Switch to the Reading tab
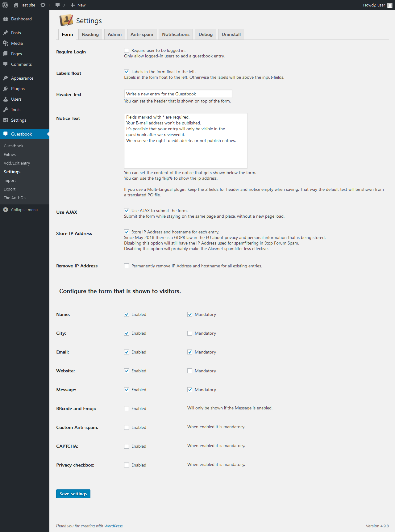Viewport: 395px width, 532px height. (90, 34)
